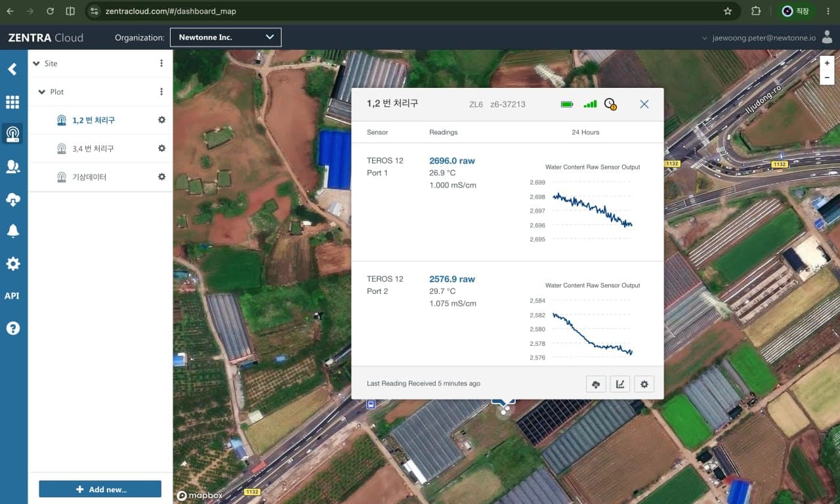
Task: Click the Mapbox logo link
Action: pos(200,495)
